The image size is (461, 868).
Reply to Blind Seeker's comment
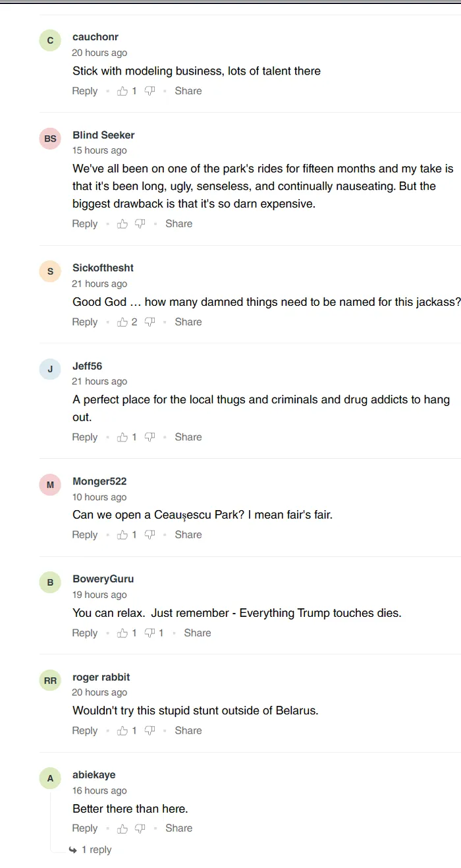click(x=84, y=224)
